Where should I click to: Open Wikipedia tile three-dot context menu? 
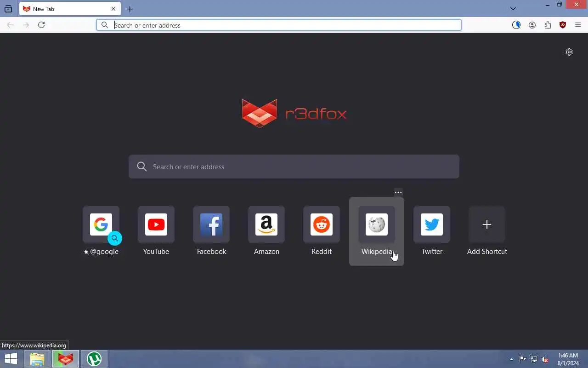398,192
